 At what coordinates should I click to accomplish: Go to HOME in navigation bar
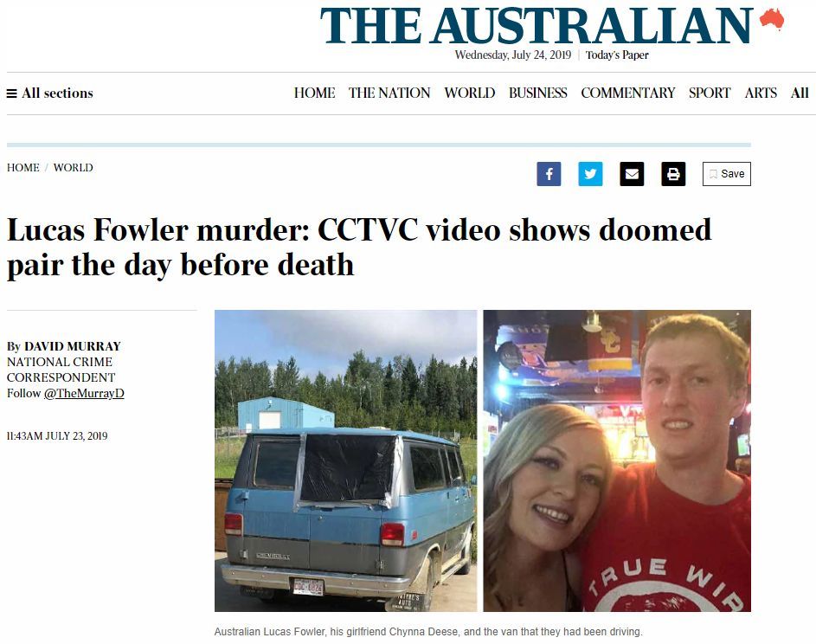tap(314, 93)
